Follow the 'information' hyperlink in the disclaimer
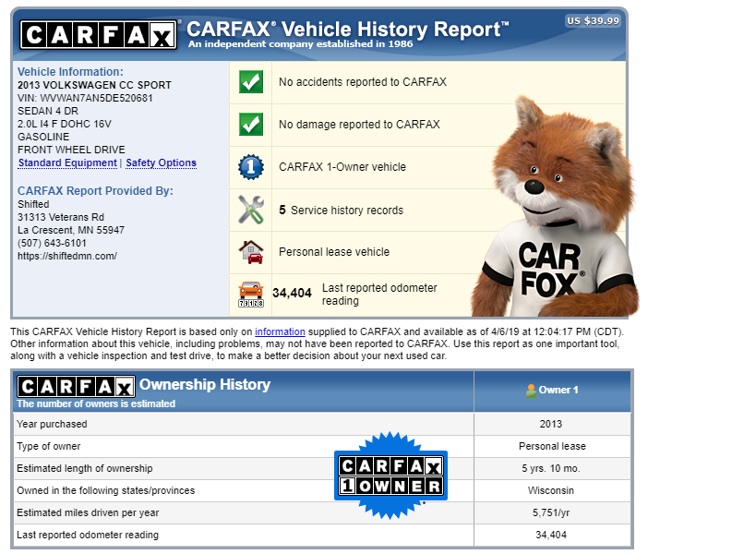Viewport: 756px width, 554px height. click(280, 331)
